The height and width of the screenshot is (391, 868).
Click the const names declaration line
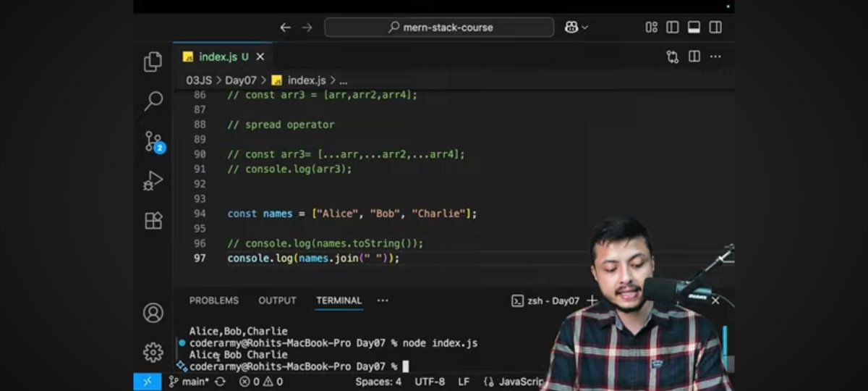click(352, 214)
